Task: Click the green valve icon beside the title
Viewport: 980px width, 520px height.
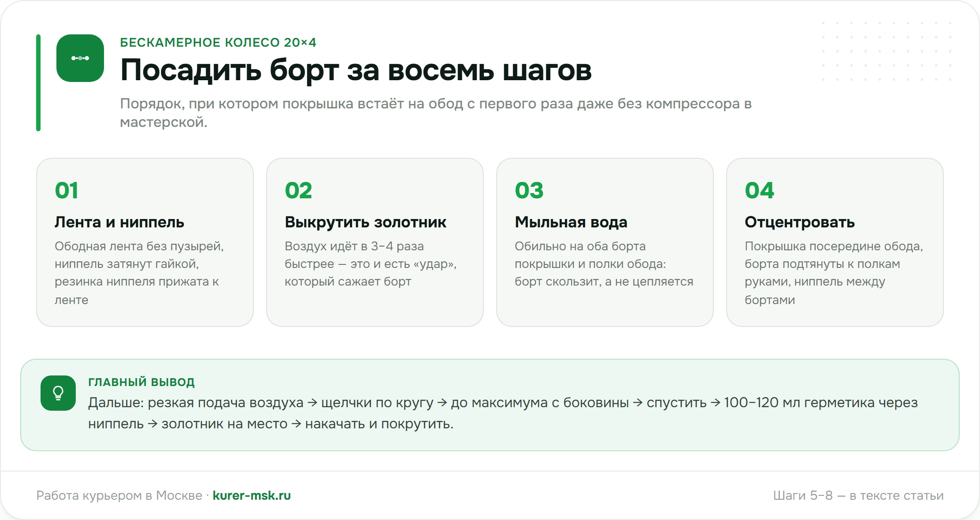Action: pyautogui.click(x=80, y=58)
